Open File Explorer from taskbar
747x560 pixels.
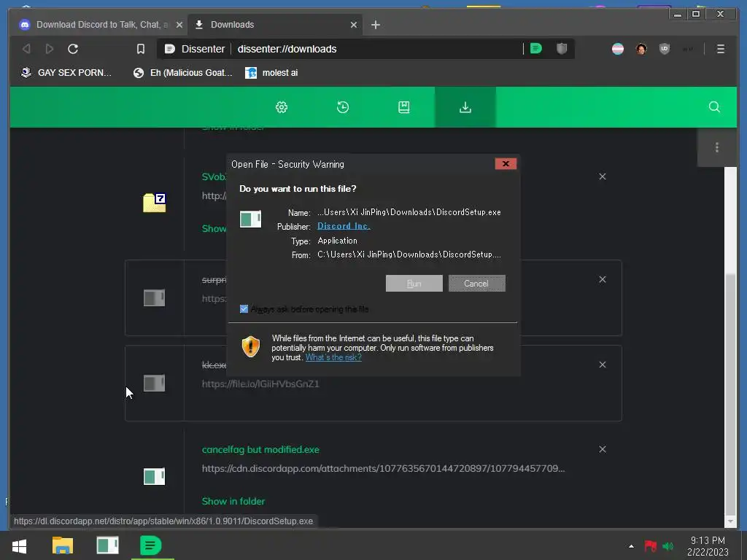click(63, 545)
